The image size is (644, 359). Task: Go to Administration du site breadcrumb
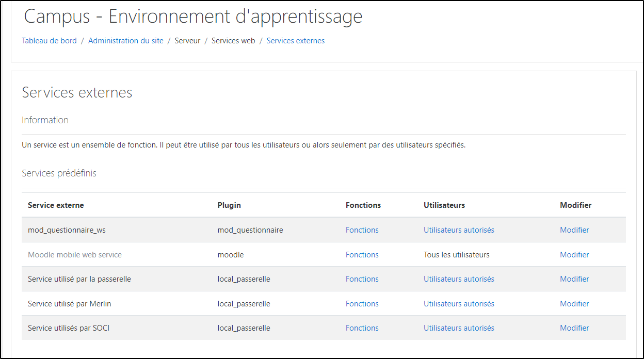[x=125, y=41]
